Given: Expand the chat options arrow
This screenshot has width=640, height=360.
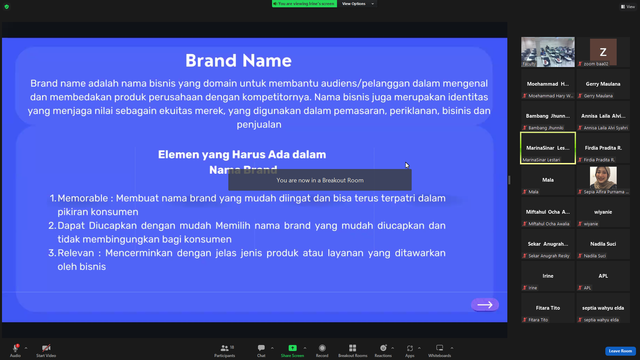Looking at the screenshot, I should (x=272, y=348).
